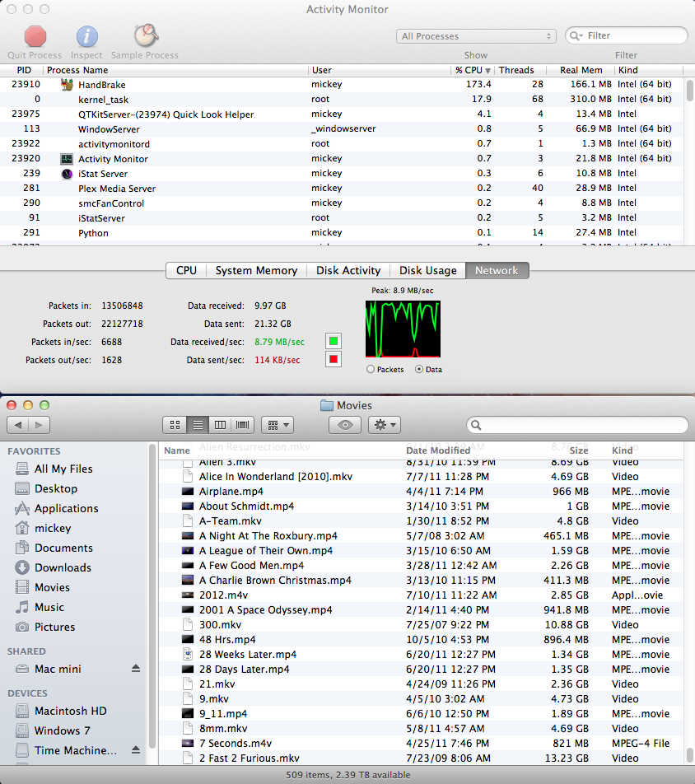Click the Activity Monitor process list scrollbar

coord(689,90)
